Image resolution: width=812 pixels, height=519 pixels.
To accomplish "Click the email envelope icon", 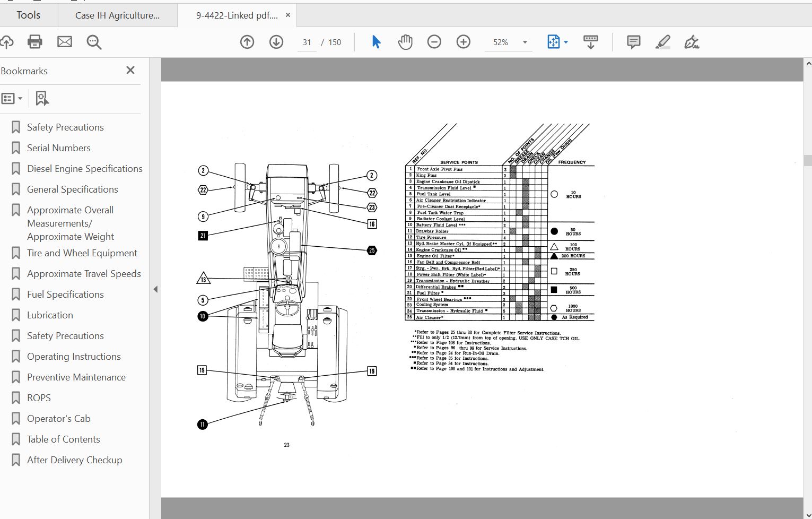I will point(65,42).
